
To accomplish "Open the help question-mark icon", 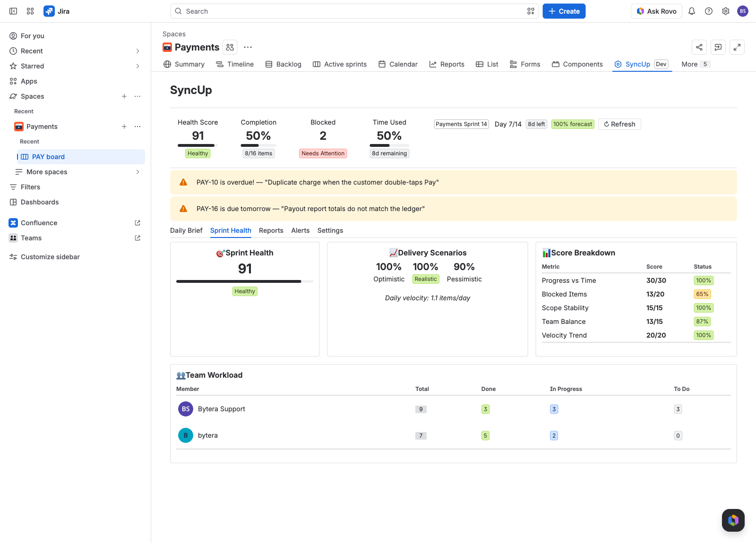I will [709, 11].
